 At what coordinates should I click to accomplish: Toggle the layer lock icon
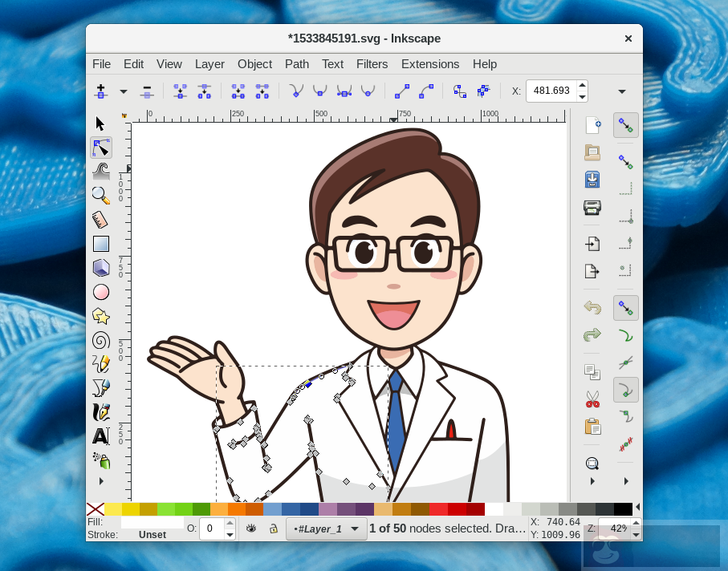[x=273, y=528]
